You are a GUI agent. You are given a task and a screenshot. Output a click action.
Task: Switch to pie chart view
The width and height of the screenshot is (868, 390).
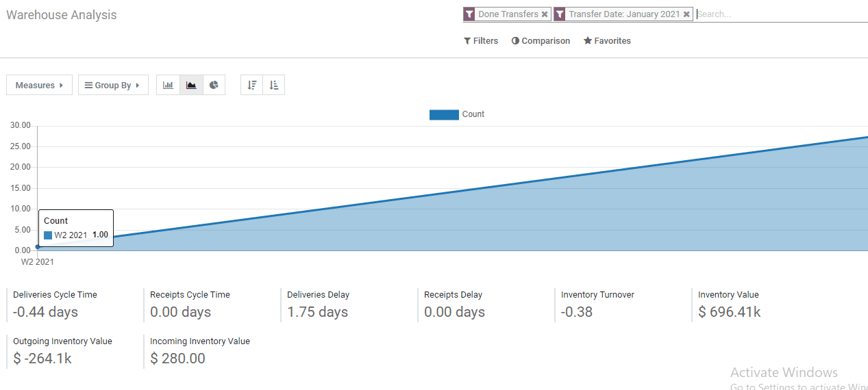tap(214, 85)
